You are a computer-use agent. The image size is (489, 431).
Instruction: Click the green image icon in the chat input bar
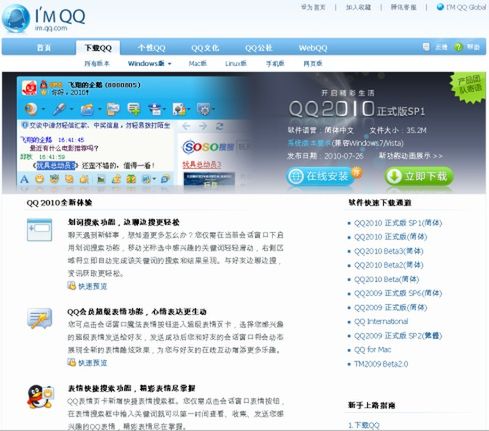101,179
